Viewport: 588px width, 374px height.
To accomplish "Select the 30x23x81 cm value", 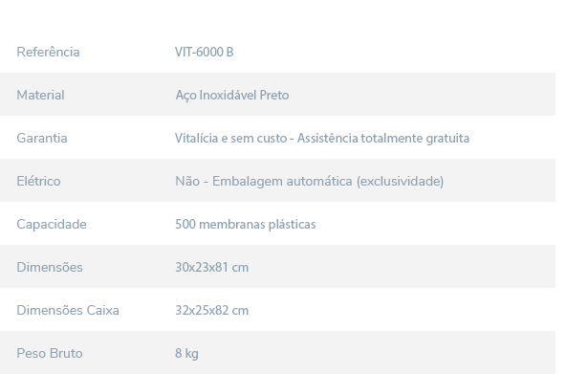I will pyautogui.click(x=211, y=267).
